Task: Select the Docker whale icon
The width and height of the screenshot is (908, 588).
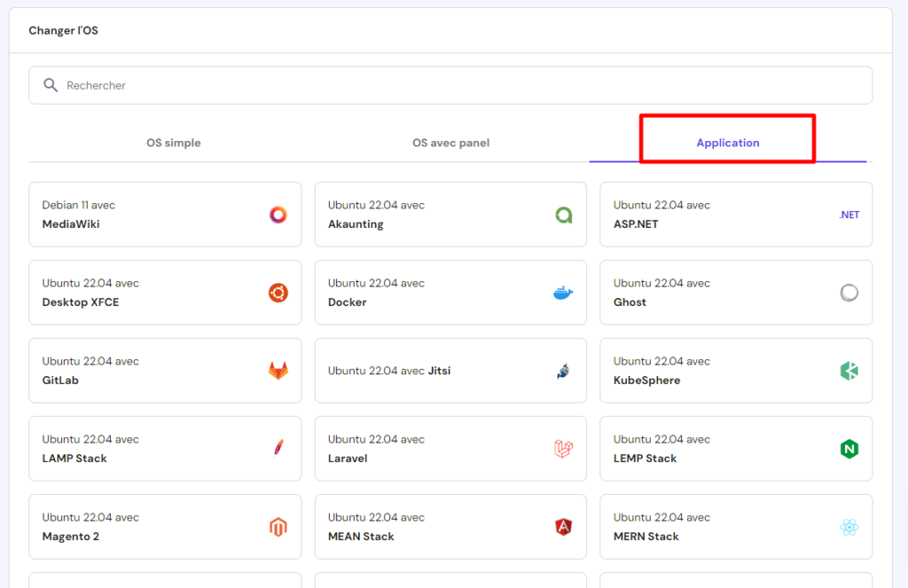Action: 563,293
